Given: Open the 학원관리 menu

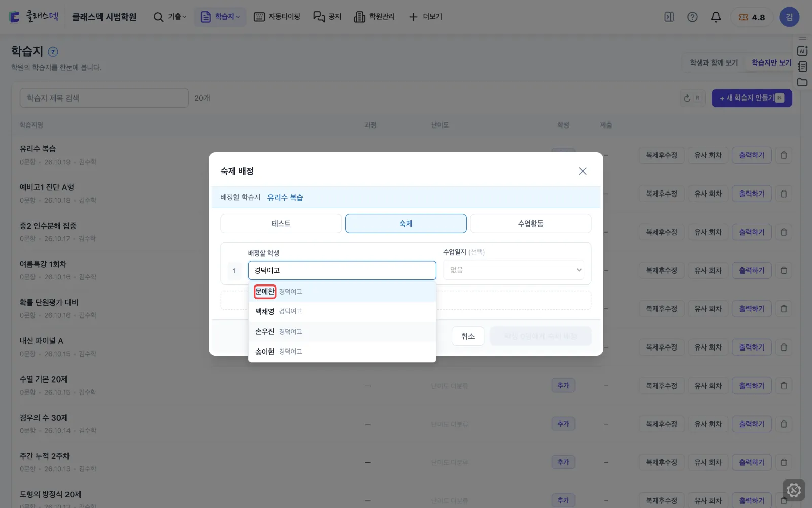Looking at the screenshot, I should [375, 17].
